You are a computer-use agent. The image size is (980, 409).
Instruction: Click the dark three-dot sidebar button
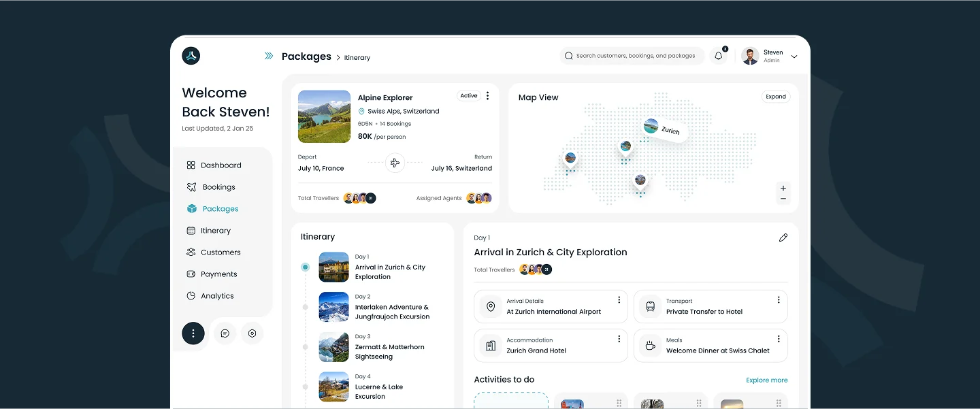193,333
